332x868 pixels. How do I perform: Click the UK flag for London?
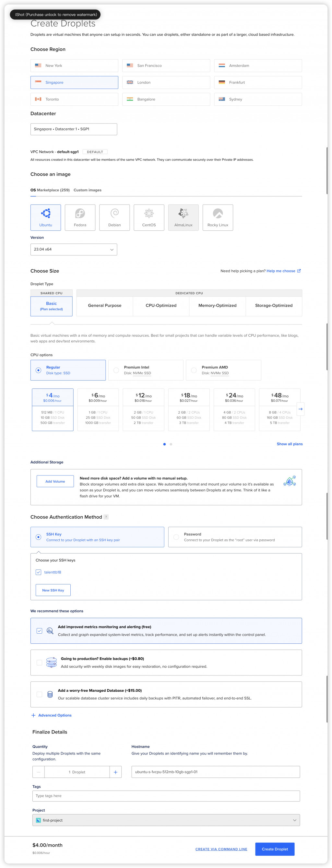pos(130,82)
